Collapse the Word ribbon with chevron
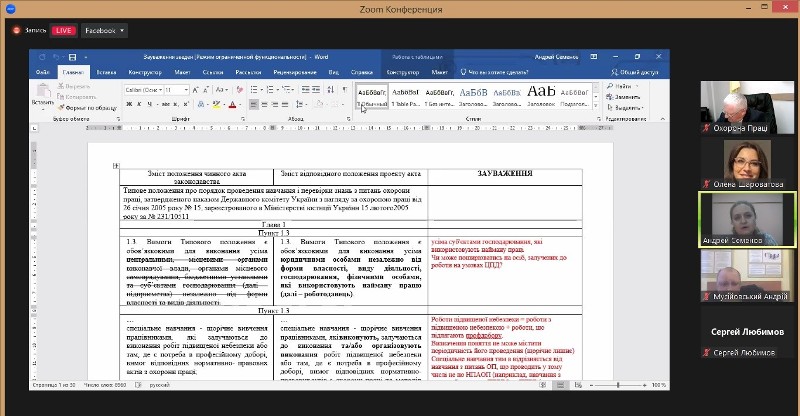800x416 pixels. (x=663, y=119)
